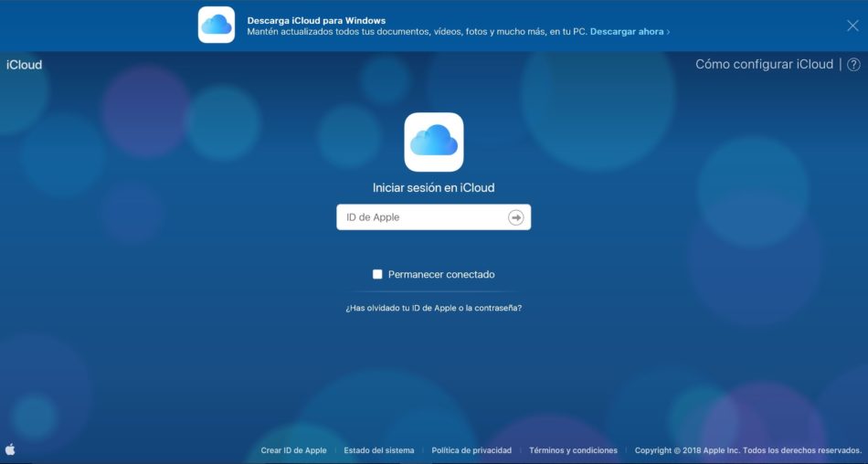Click the Permanecer conectado label text
Viewport: 868px width, 464px height.
441,274
